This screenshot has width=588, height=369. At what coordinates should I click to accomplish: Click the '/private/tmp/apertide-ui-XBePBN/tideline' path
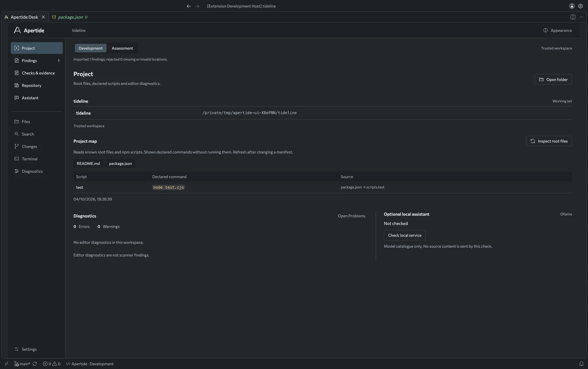[250, 113]
